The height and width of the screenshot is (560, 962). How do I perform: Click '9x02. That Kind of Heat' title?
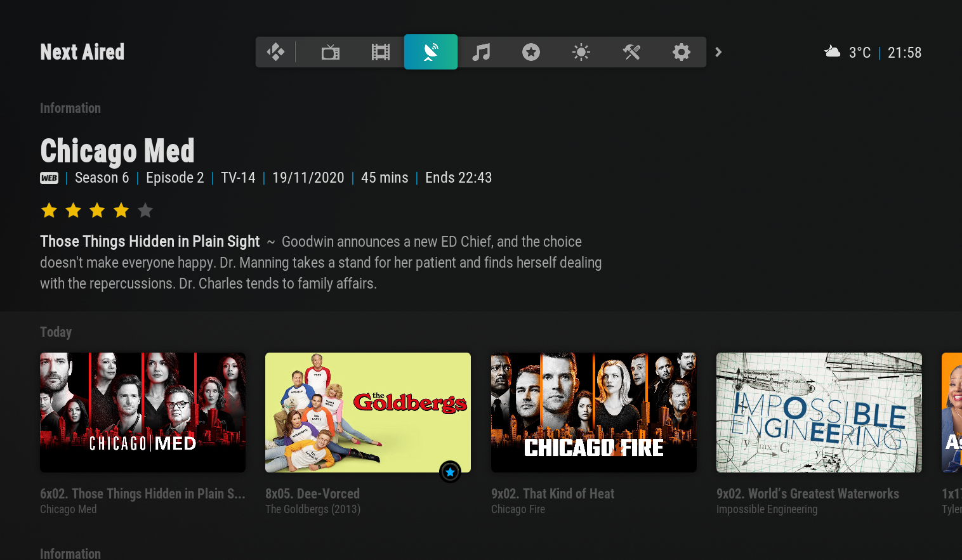[553, 493]
